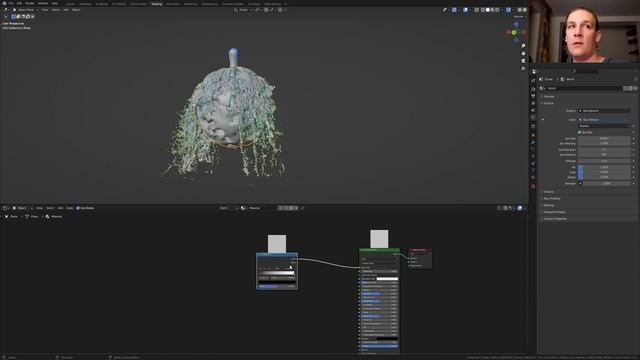The image size is (640, 360).
Task: Click the white Base Color swatch on shader node
Action: point(387,279)
